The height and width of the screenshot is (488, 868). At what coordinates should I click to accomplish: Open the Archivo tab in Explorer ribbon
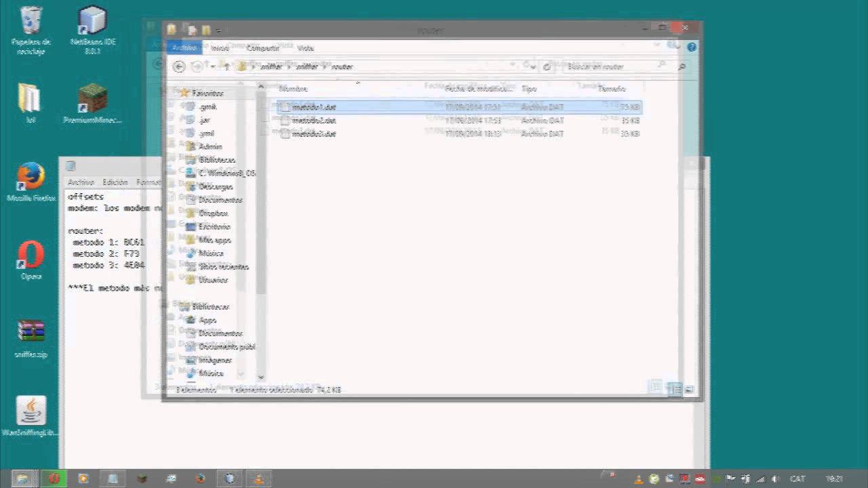click(x=184, y=47)
